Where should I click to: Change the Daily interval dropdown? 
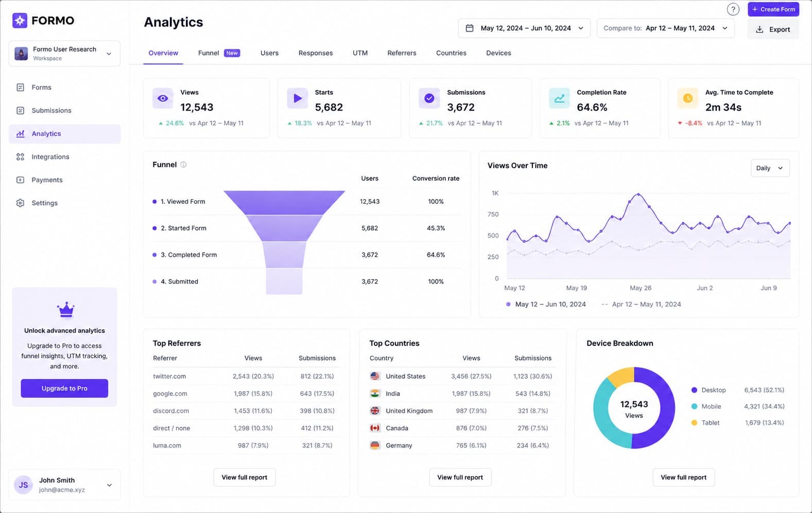770,168
